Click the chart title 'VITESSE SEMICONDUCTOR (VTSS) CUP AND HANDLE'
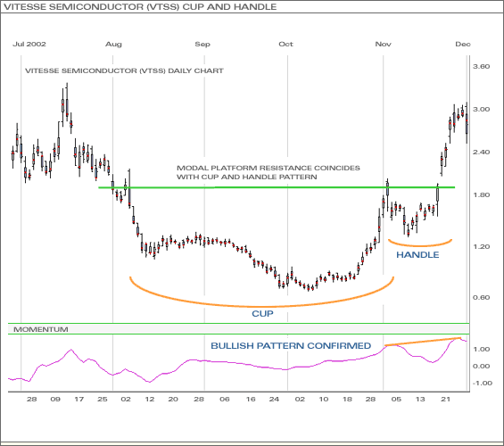The width and height of the screenshot is (504, 446). [x=140, y=7]
